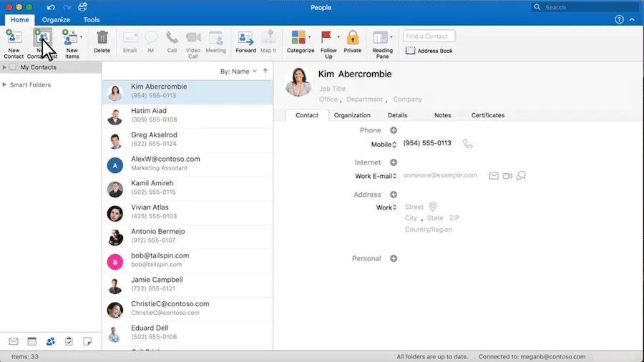
Task: Open Categorize dropdown arrow
Action: pyautogui.click(x=309, y=37)
